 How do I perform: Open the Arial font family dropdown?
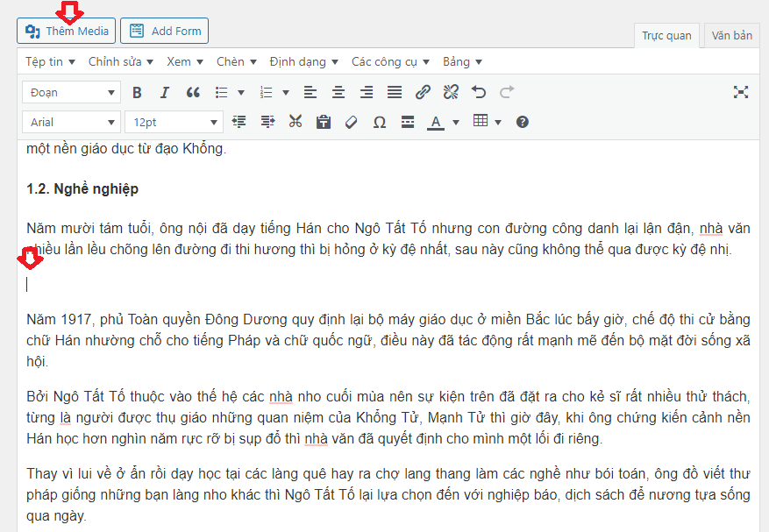(71, 122)
